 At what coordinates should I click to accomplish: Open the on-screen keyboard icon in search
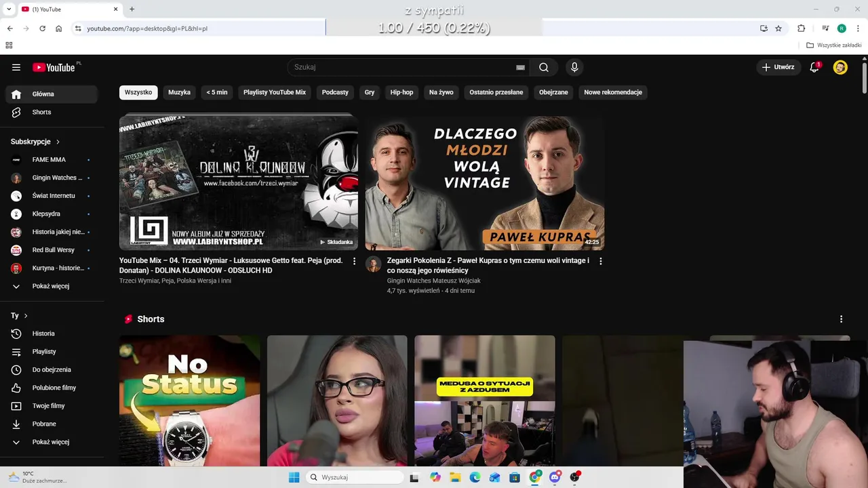point(520,67)
